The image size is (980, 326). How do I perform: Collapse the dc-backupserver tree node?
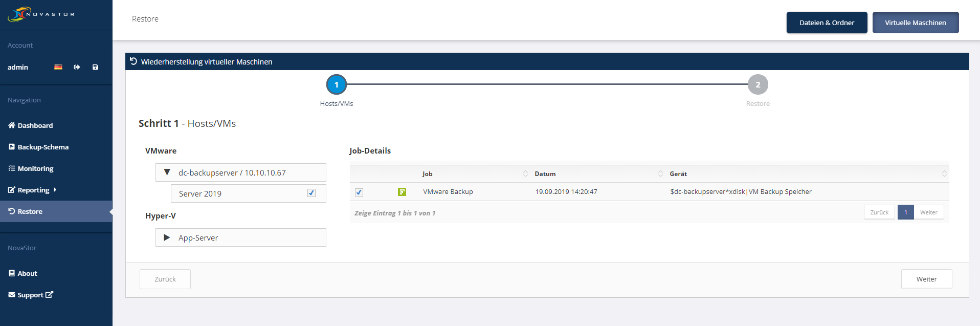point(167,172)
